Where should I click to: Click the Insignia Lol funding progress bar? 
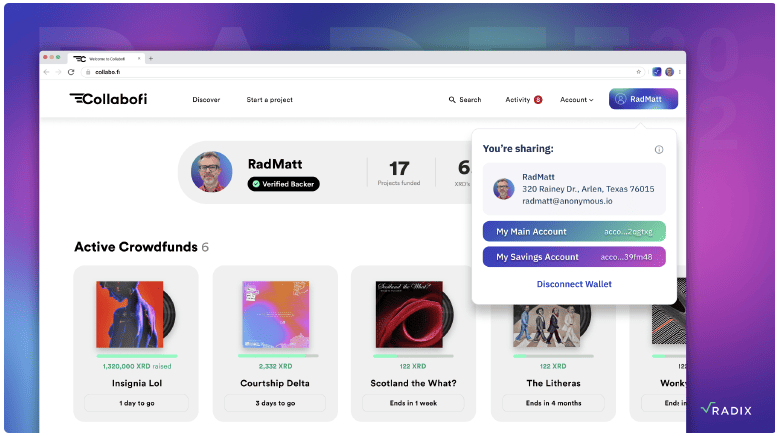136,355
